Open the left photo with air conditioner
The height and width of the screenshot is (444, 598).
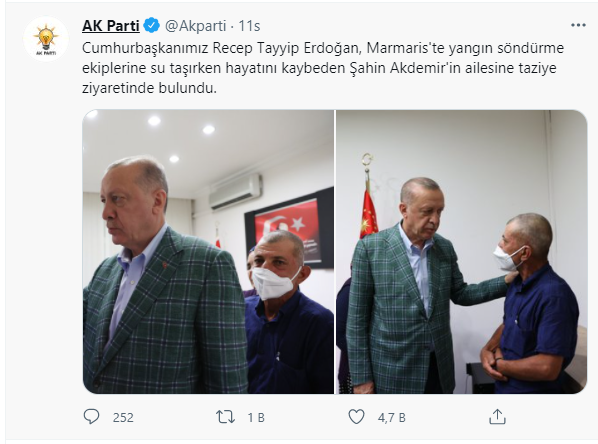click(208, 252)
